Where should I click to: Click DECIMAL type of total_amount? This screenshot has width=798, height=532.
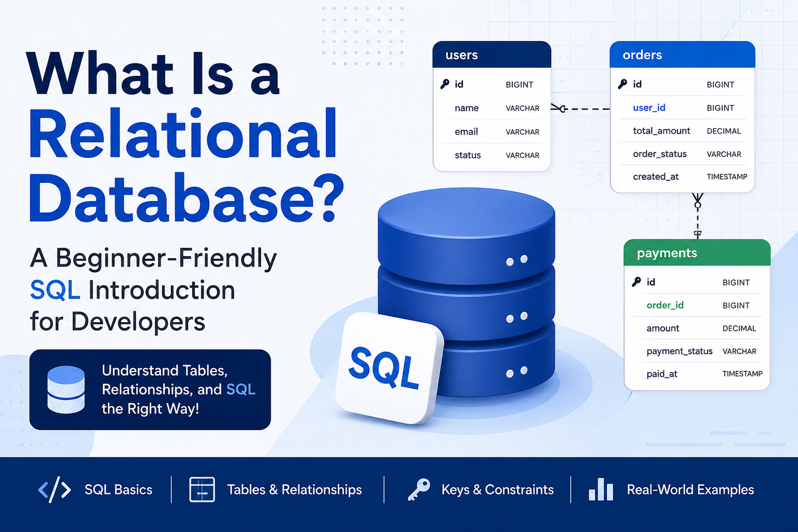pyautogui.click(x=724, y=131)
